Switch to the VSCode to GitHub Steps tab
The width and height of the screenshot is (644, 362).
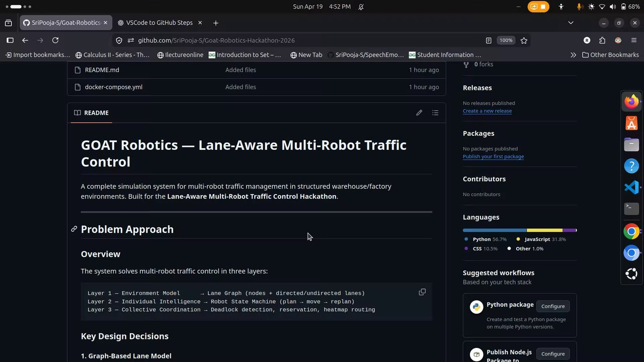[x=159, y=23]
